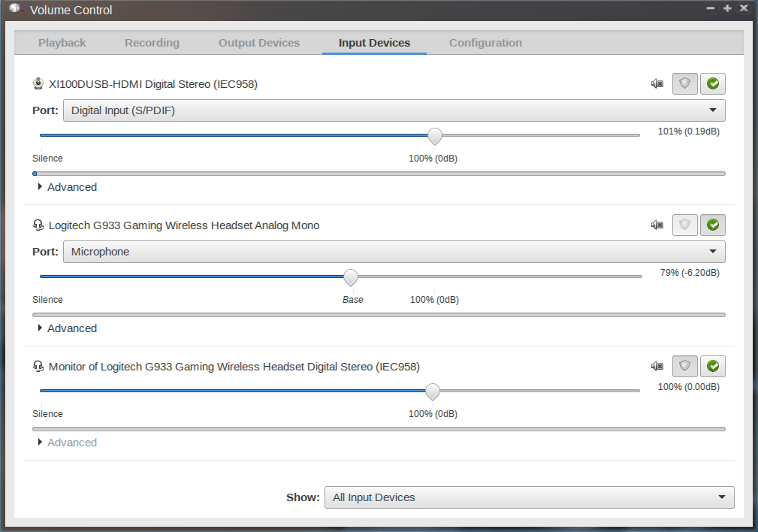Set Logitech G933 Analog Mono as fallback
This screenshot has width=758, height=532.
tap(713, 225)
